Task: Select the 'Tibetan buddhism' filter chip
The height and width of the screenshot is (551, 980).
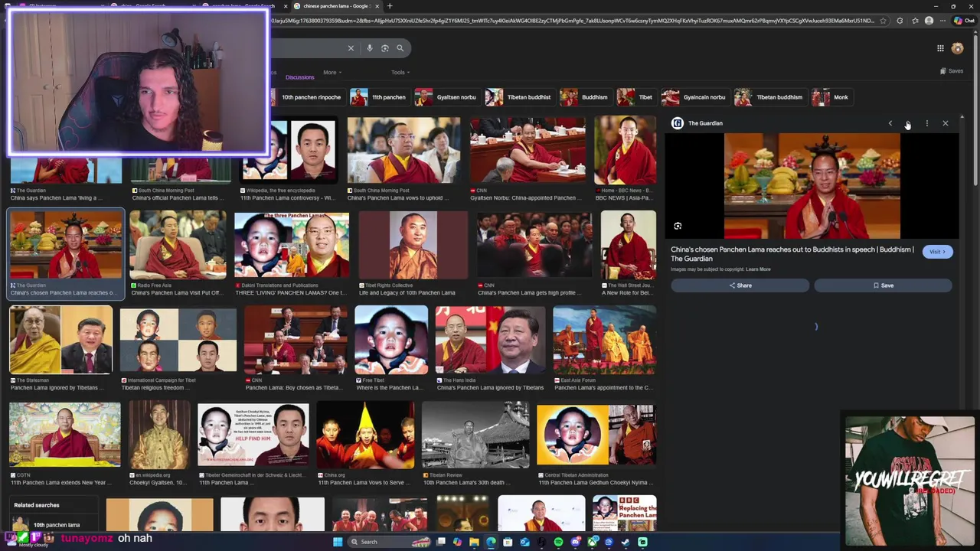Action: coord(769,97)
